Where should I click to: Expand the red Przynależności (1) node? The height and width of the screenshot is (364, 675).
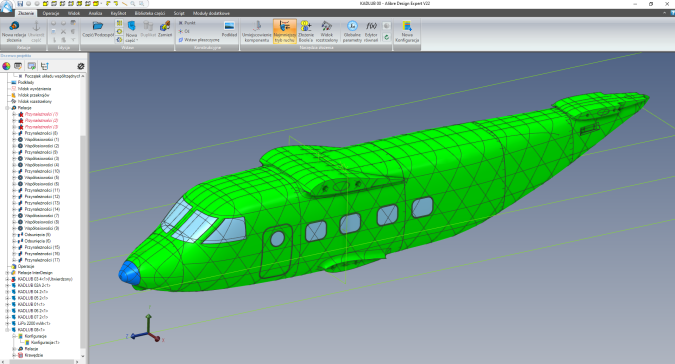tap(14, 114)
